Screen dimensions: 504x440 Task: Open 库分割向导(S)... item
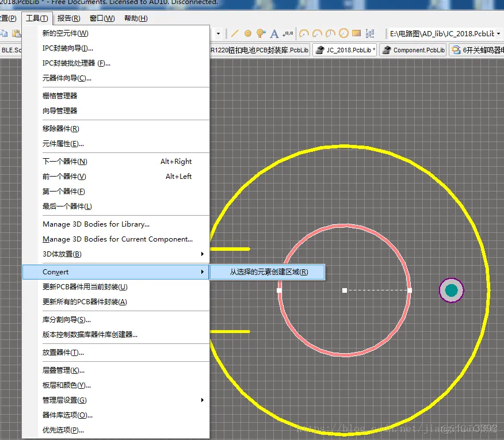(x=116, y=319)
